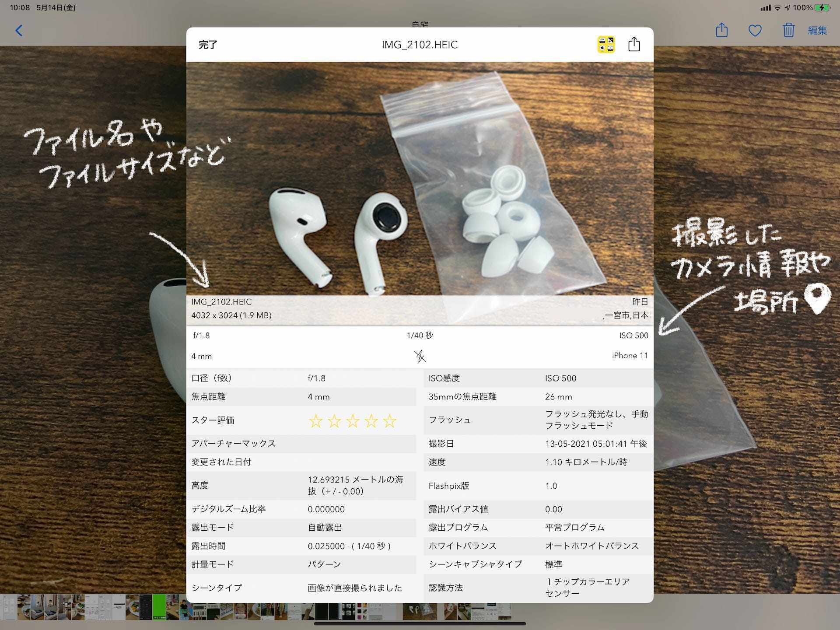Go back with the left chevron
840x630 pixels.
coord(19,30)
